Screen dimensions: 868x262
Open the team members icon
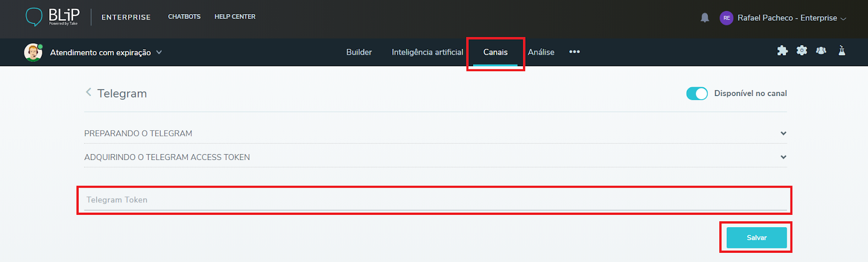[821, 51]
